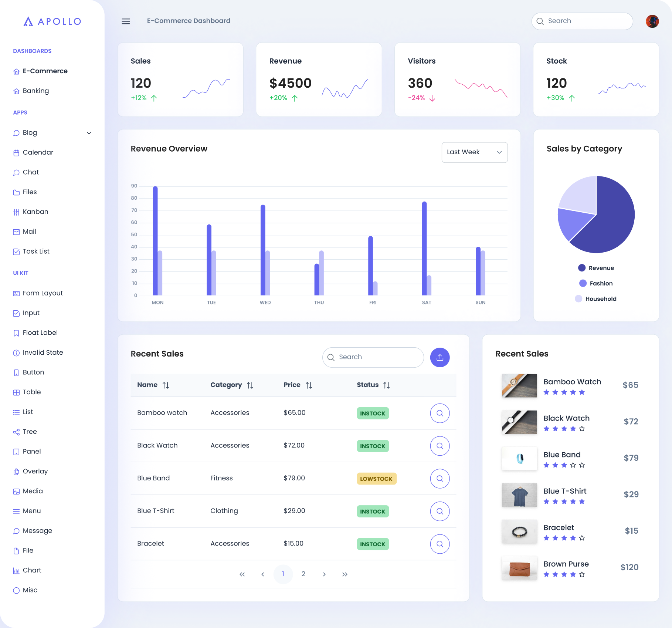
Task: Sort table by Name column arrows
Action: click(x=166, y=385)
